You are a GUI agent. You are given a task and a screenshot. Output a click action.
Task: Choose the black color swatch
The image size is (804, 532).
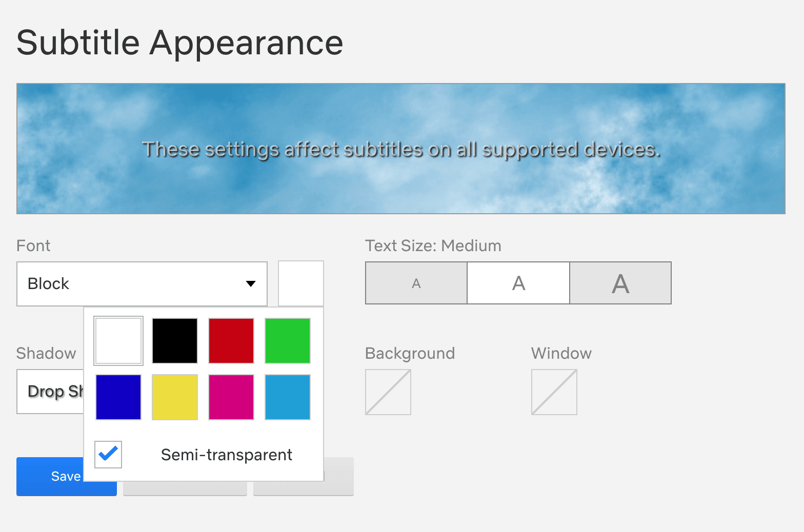pyautogui.click(x=175, y=341)
